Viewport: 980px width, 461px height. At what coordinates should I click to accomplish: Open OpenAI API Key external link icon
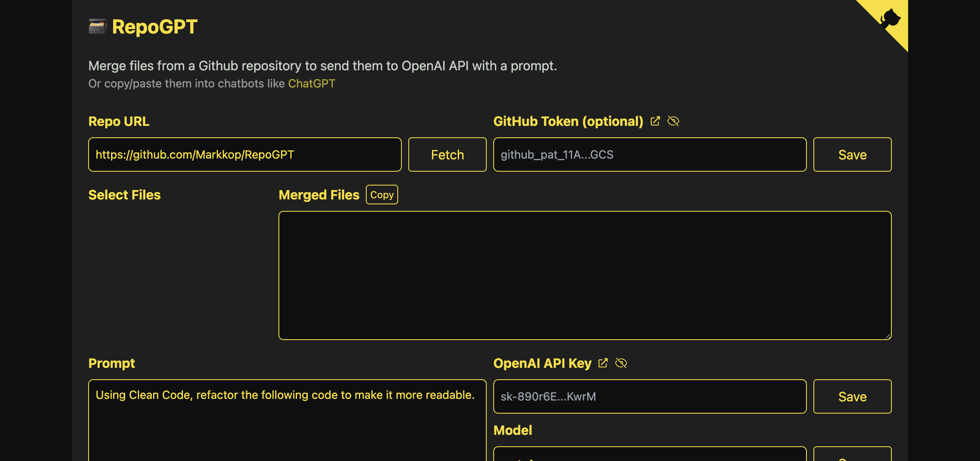603,363
